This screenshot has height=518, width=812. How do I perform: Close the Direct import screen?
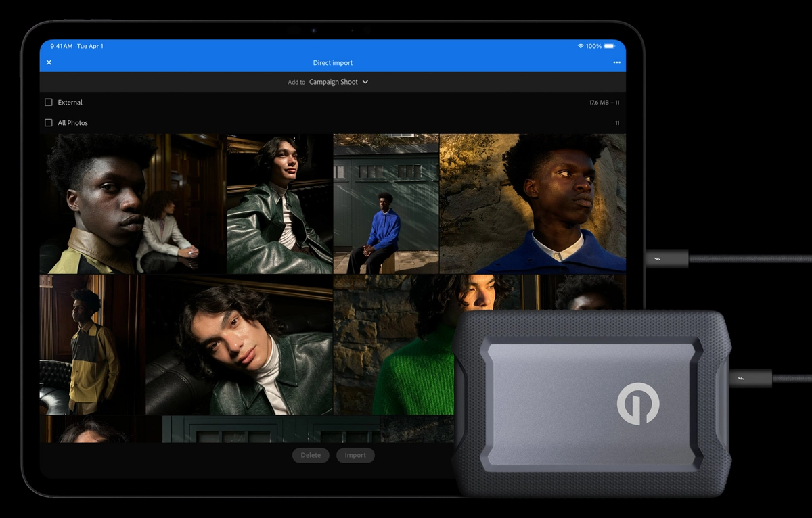pos(49,62)
